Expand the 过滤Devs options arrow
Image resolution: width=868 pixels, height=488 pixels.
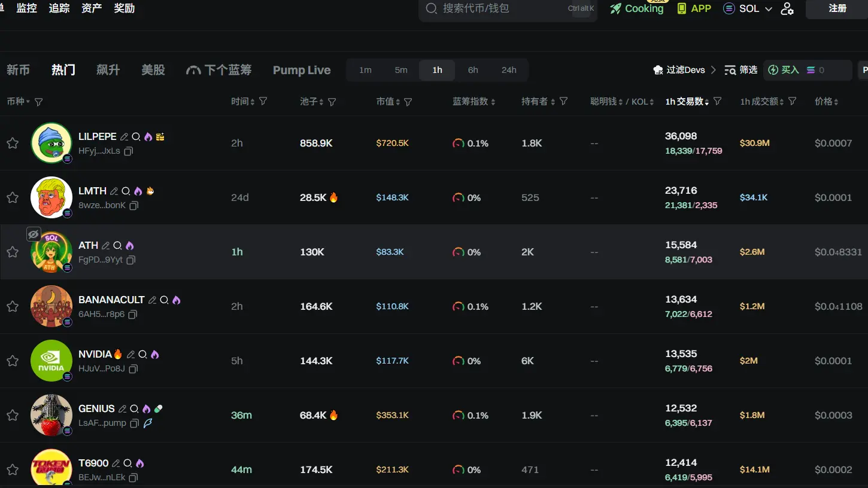714,70
